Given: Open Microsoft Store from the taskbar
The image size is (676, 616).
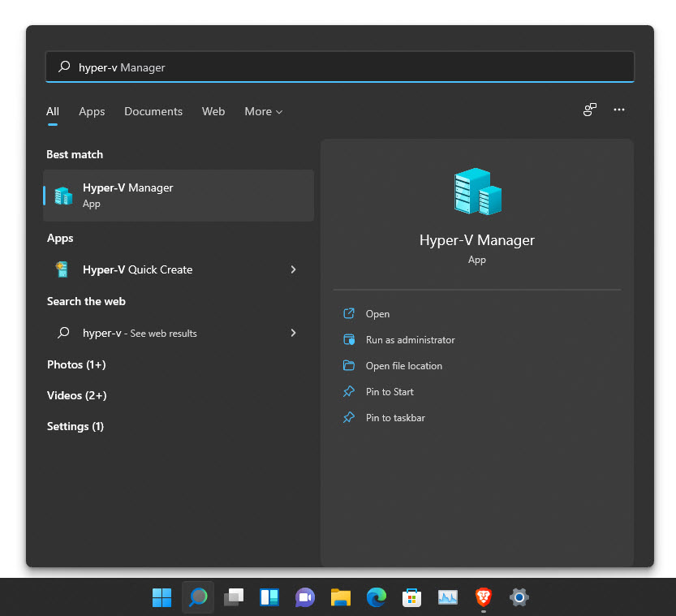Looking at the screenshot, I should (x=412, y=597).
